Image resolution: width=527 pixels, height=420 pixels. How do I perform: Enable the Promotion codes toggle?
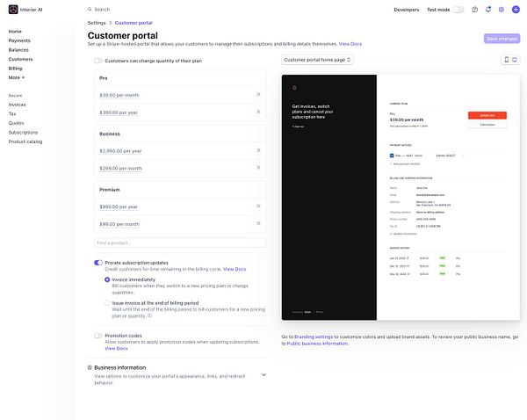tap(98, 336)
